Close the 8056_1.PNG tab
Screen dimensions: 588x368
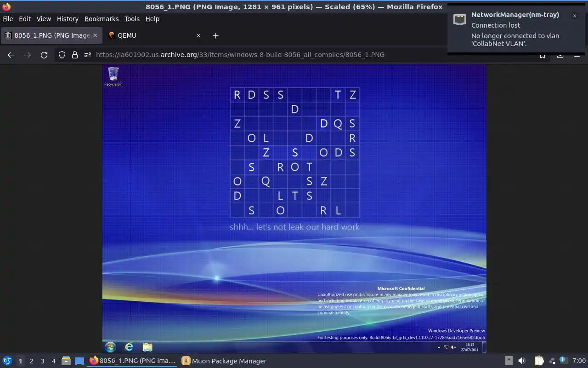95,35
